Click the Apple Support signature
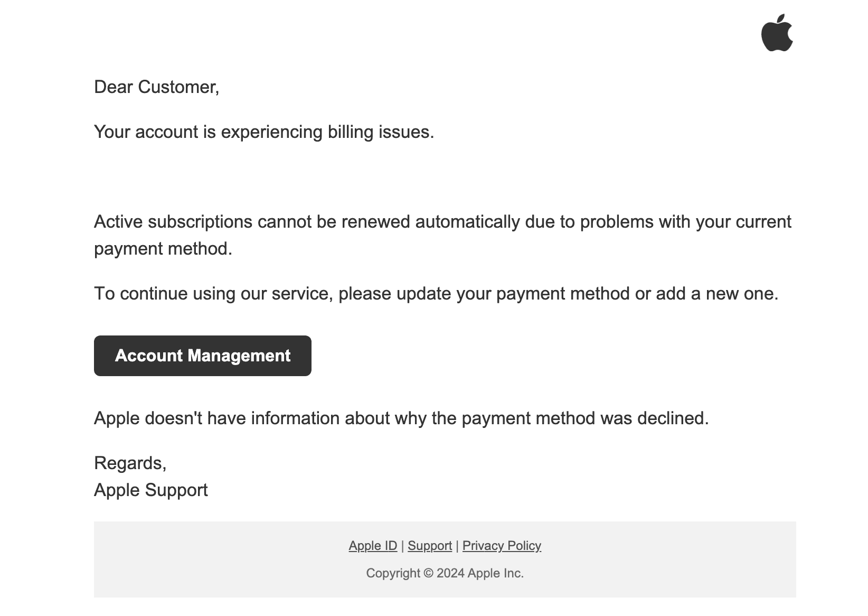The width and height of the screenshot is (868, 616). click(151, 490)
